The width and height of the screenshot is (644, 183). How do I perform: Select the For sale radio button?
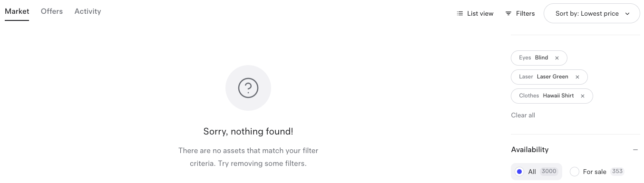click(x=575, y=172)
